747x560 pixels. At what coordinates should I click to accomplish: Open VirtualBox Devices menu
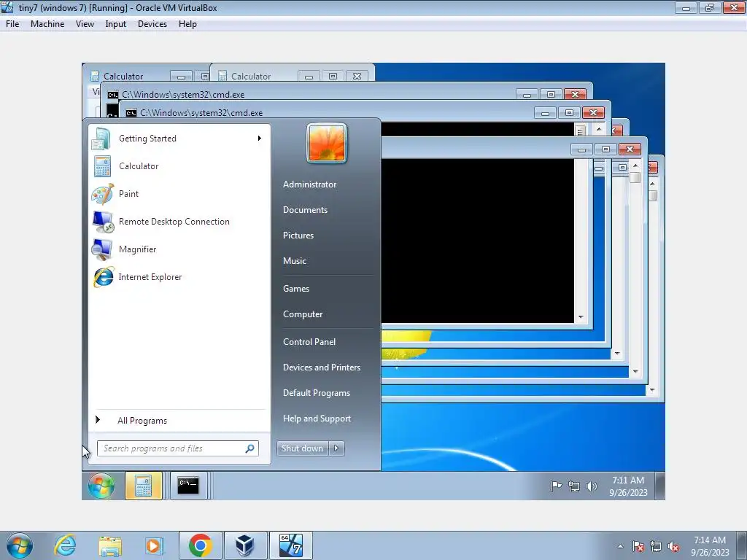tap(152, 24)
